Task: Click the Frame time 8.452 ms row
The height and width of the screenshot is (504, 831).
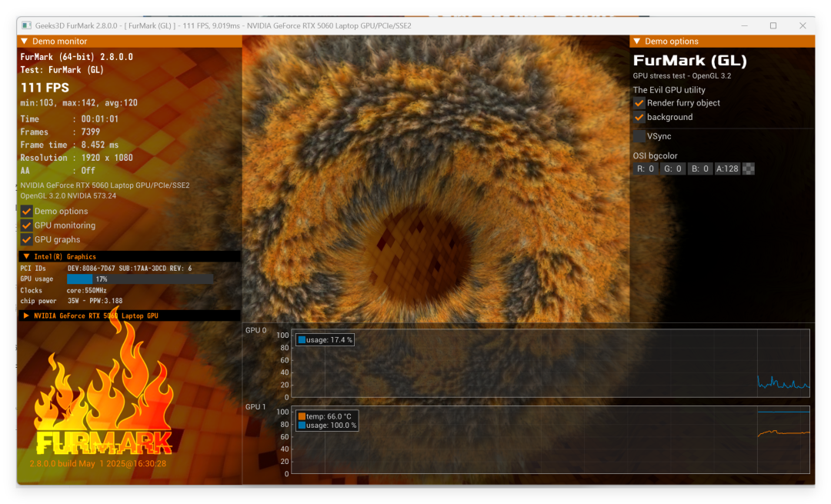Action: point(69,145)
